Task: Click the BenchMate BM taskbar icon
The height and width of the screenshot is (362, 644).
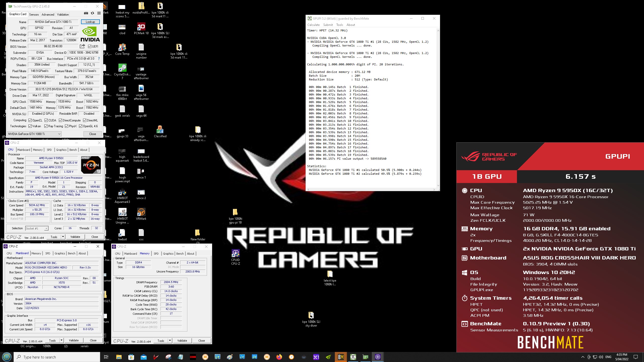Action: 341,357
